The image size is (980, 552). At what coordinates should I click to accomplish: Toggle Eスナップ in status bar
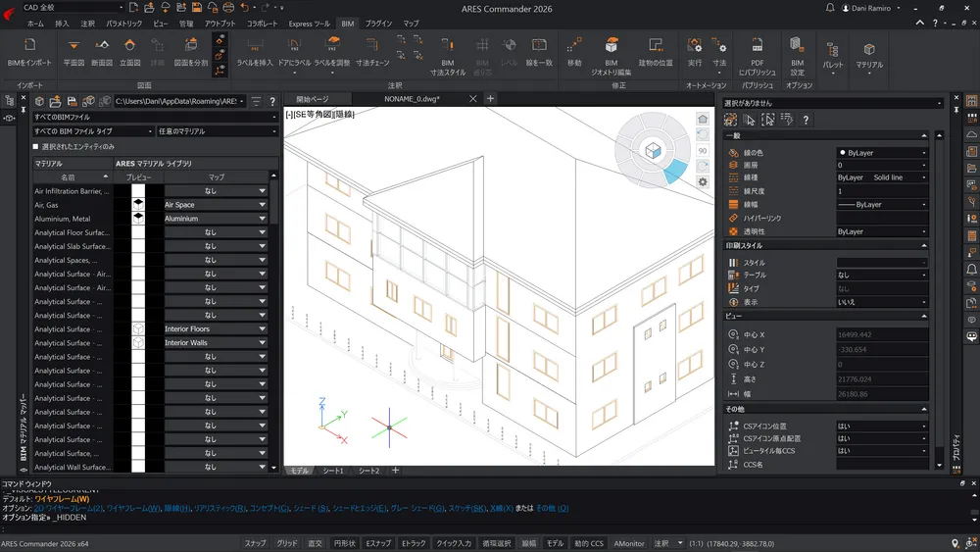pyautogui.click(x=378, y=543)
